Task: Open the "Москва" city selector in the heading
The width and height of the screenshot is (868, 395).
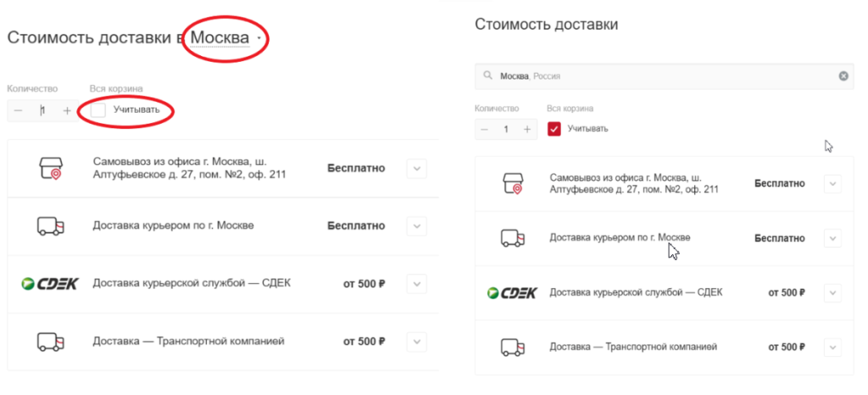Action: click(220, 38)
